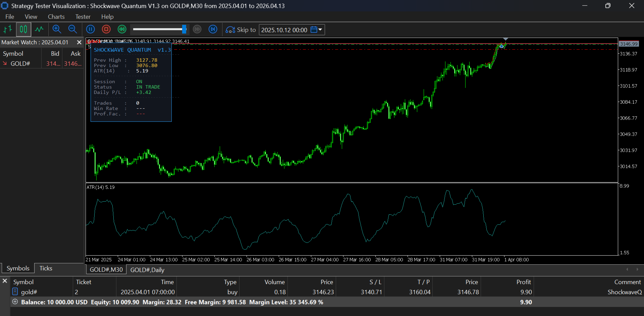The image size is (644, 316).
Task: Select GOLD# symbol in Market Watch
Action: (20, 64)
